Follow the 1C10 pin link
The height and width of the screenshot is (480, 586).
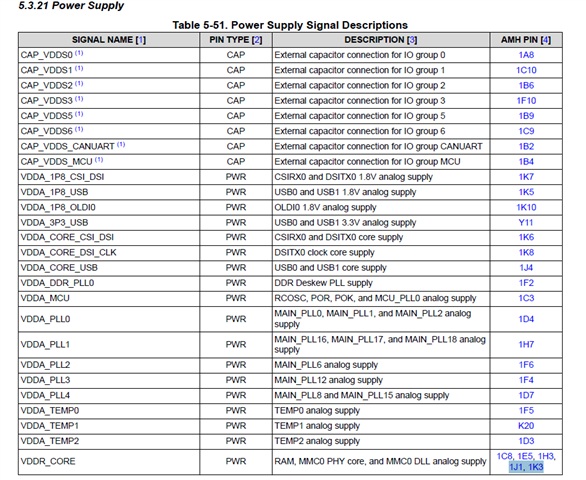click(x=526, y=70)
